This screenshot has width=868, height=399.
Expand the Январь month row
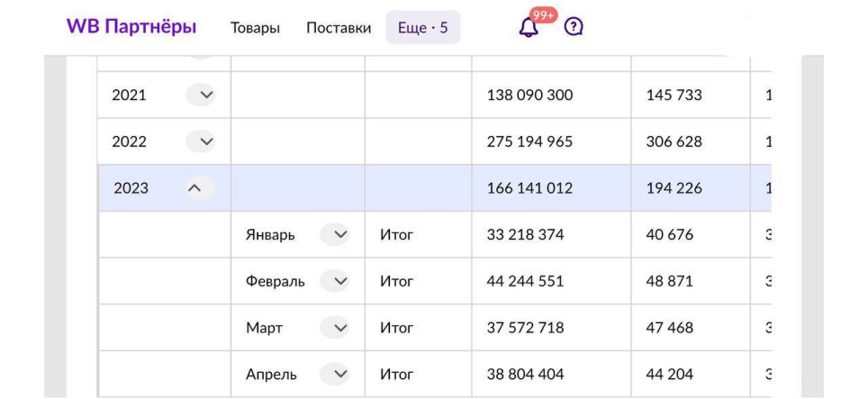tap(335, 235)
